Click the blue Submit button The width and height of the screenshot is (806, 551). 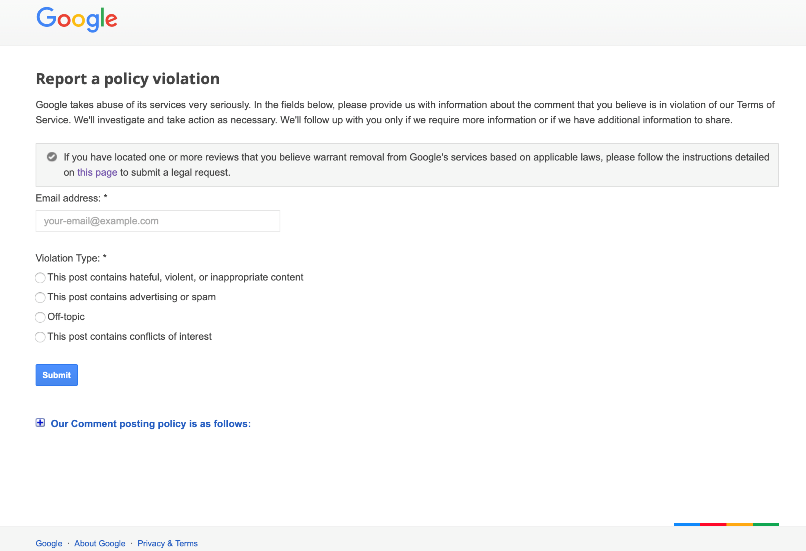(57, 375)
